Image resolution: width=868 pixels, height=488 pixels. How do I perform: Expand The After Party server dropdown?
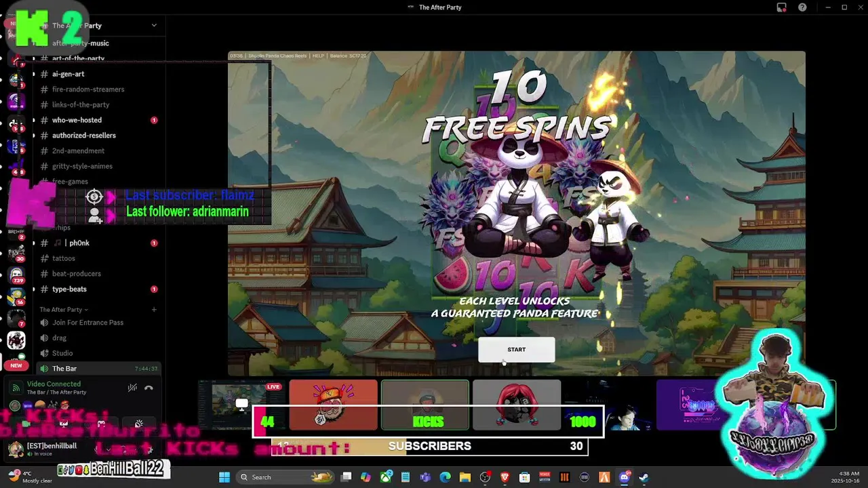pos(154,25)
